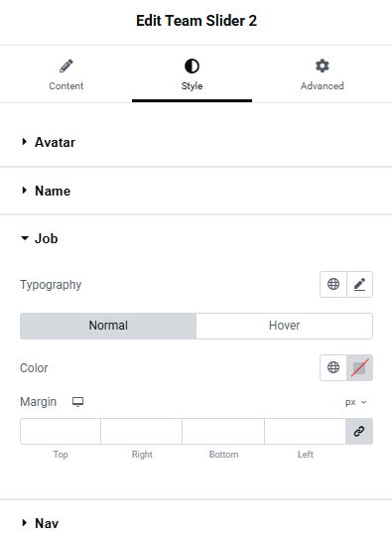Viewport: 392px width, 542px height.
Task: Click the Content tab pencil icon
Action: point(66,66)
